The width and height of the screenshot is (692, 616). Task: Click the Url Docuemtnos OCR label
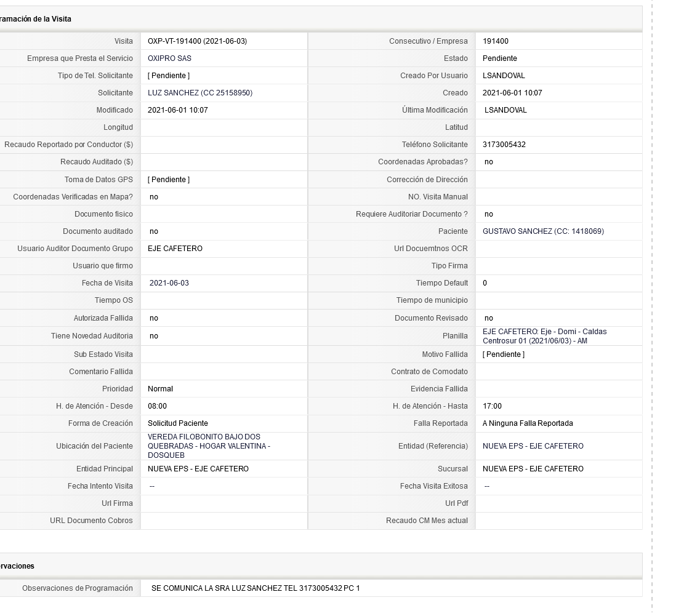431,249
